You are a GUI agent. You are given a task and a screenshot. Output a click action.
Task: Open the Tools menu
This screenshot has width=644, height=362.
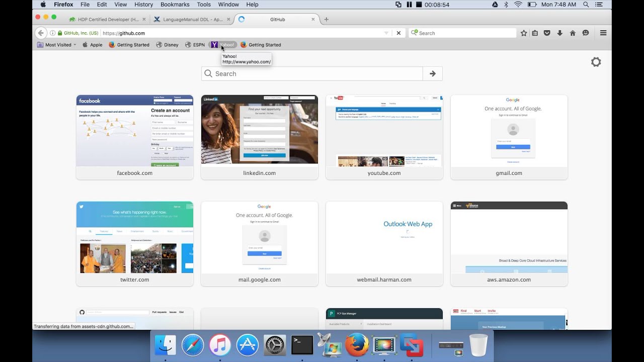[x=204, y=5]
